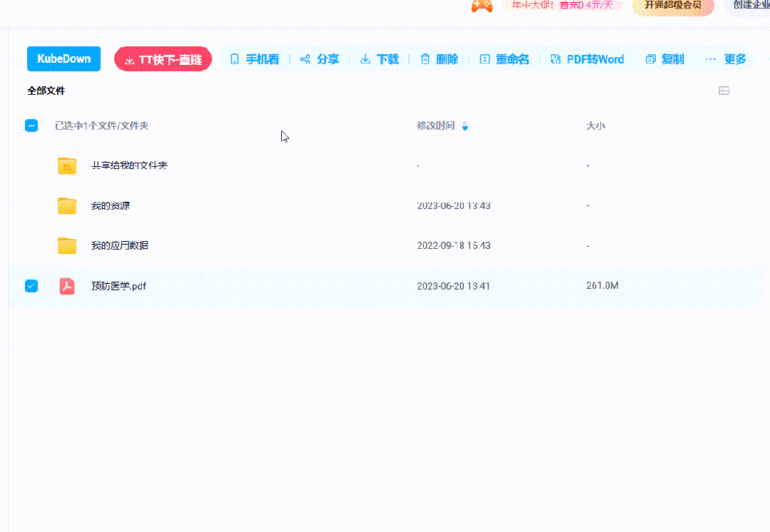Click the KubeDown button
Image resolution: width=770 pixels, height=532 pixels.
point(64,59)
